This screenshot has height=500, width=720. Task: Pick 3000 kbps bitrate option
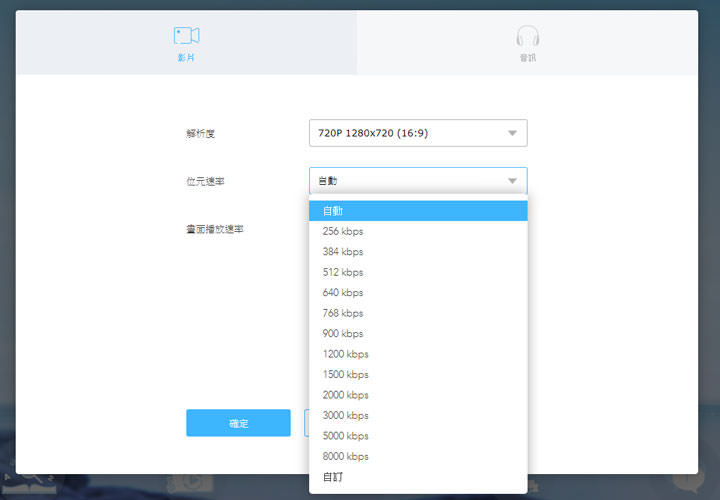coord(418,415)
